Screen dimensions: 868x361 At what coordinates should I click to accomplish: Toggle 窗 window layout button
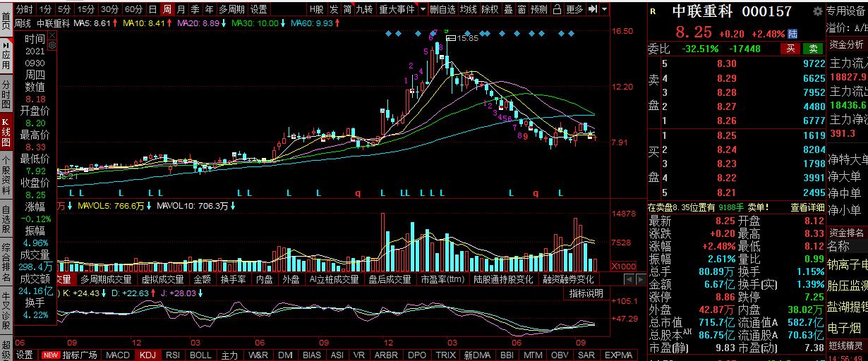[522, 9]
